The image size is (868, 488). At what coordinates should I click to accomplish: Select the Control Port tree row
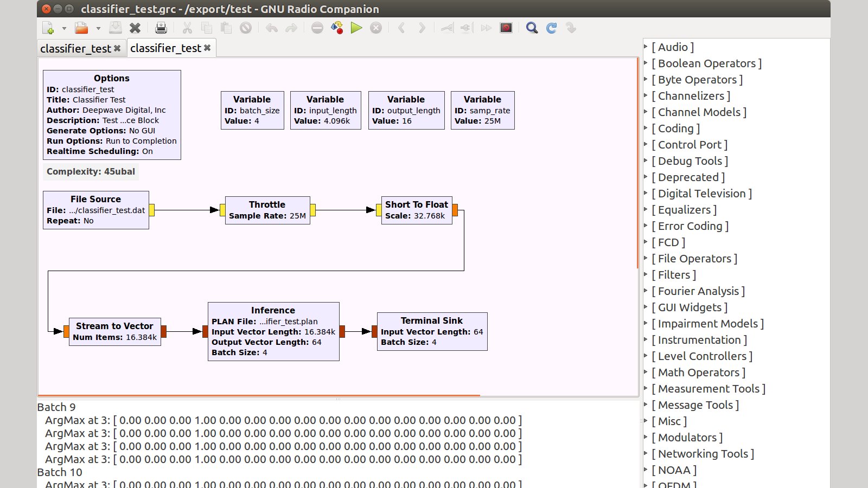(736, 145)
